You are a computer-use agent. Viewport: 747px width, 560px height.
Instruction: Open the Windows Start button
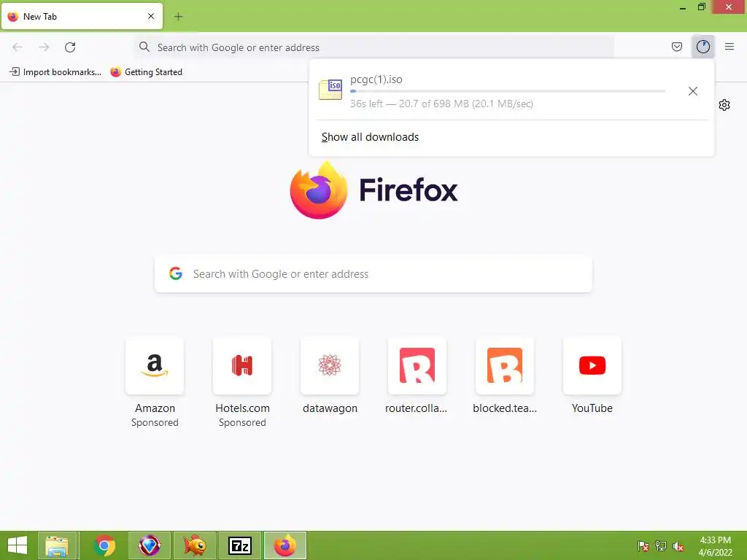click(18, 545)
